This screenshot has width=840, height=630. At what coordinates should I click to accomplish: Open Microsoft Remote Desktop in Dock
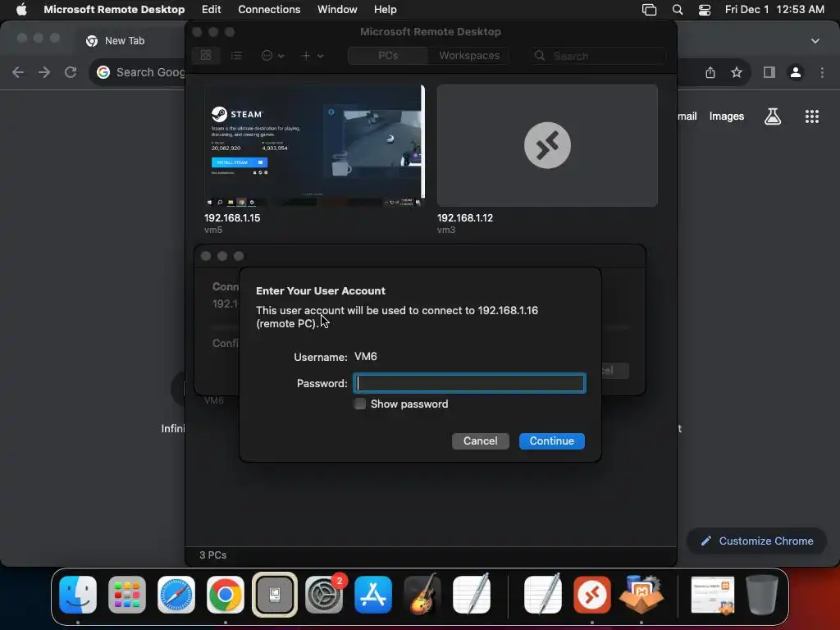click(x=592, y=595)
